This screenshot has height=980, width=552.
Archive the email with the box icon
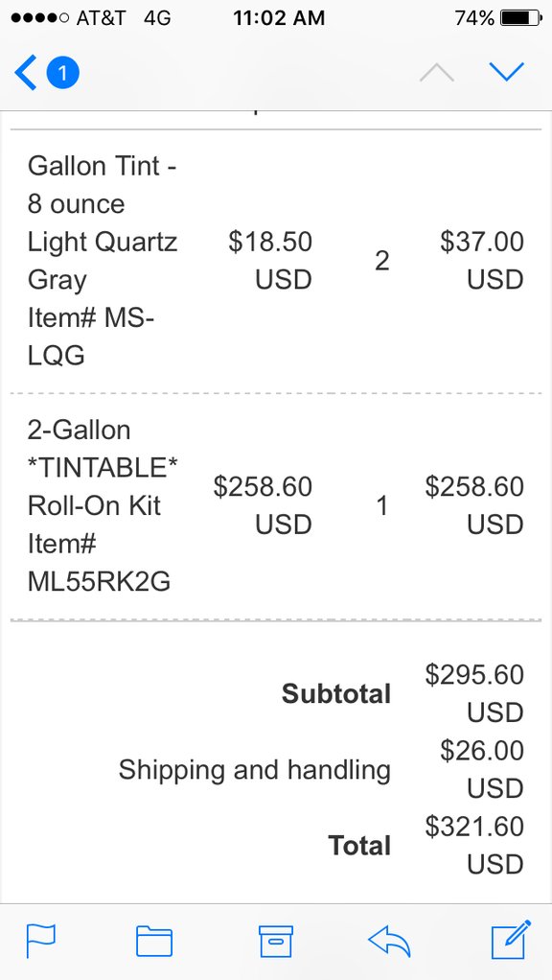pos(275,941)
